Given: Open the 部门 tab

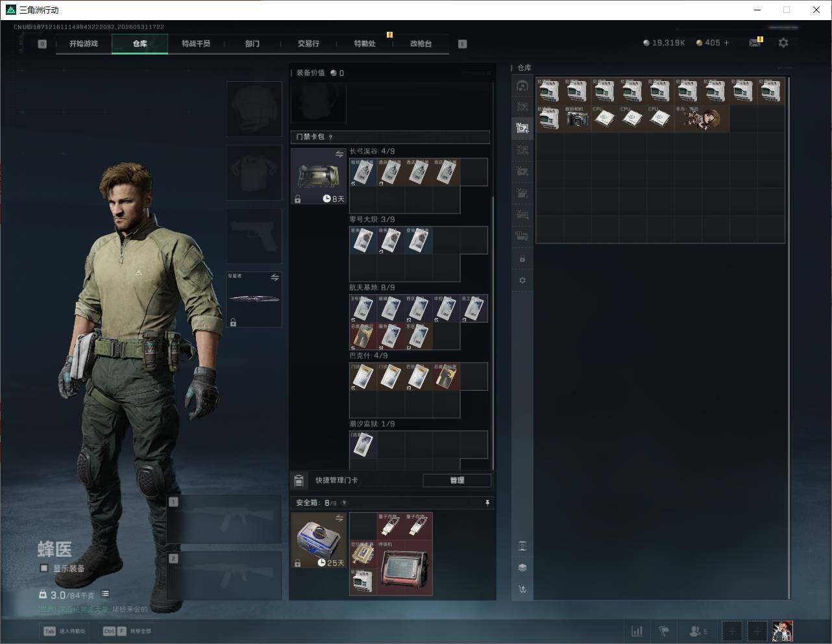Looking at the screenshot, I should [252, 43].
